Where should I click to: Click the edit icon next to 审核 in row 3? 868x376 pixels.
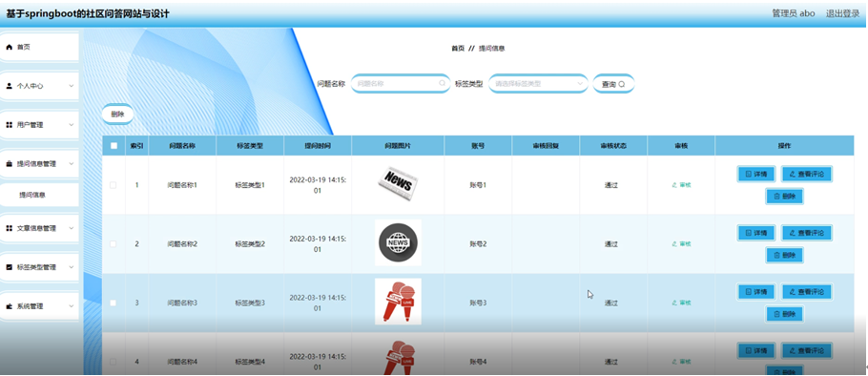click(674, 303)
